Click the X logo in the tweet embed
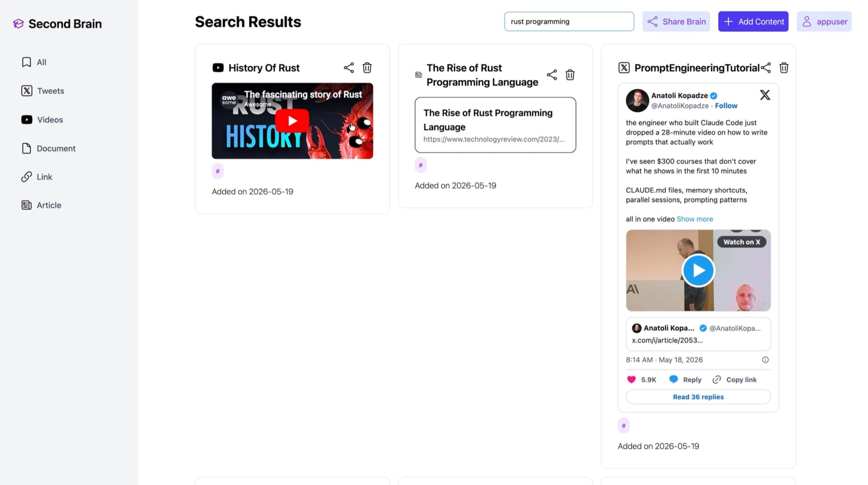The width and height of the screenshot is (868, 485). point(765,95)
